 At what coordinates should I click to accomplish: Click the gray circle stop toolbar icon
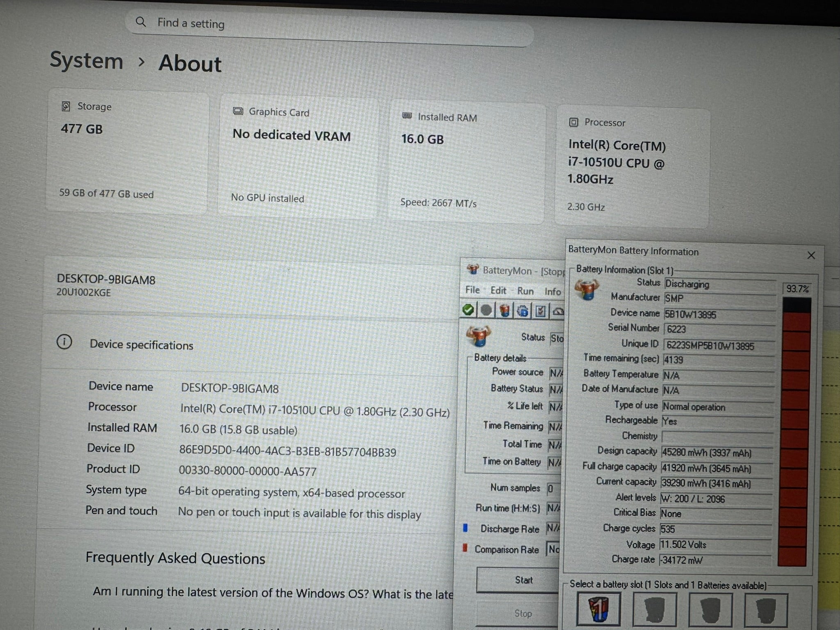[486, 310]
